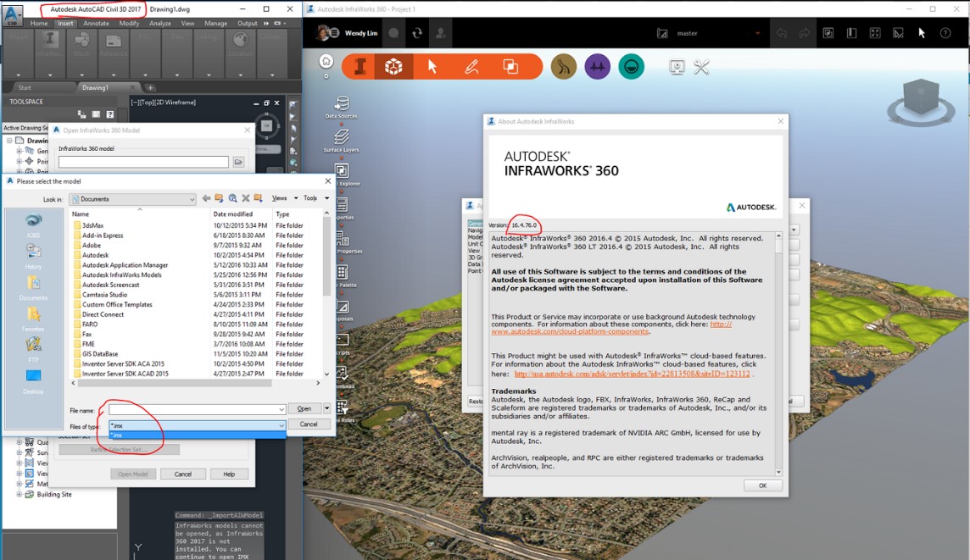The width and height of the screenshot is (970, 560).
Task: Switch to Insert ribbon tab
Action: pos(65,24)
